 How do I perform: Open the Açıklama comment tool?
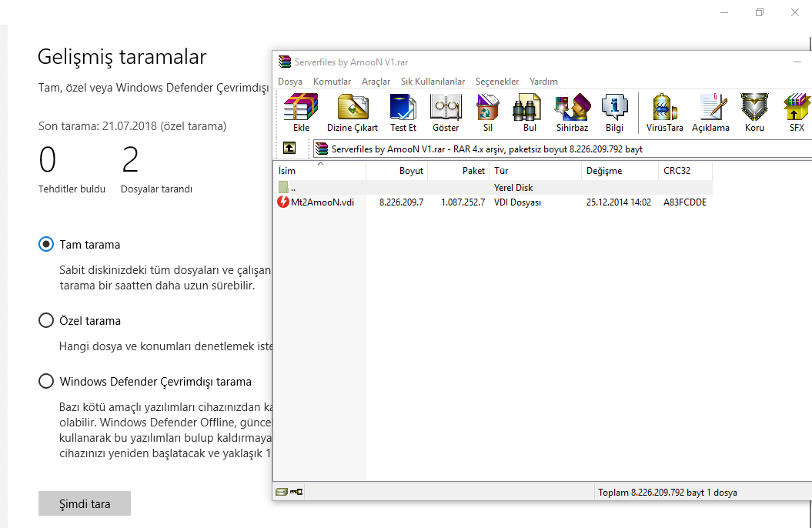pyautogui.click(x=710, y=112)
